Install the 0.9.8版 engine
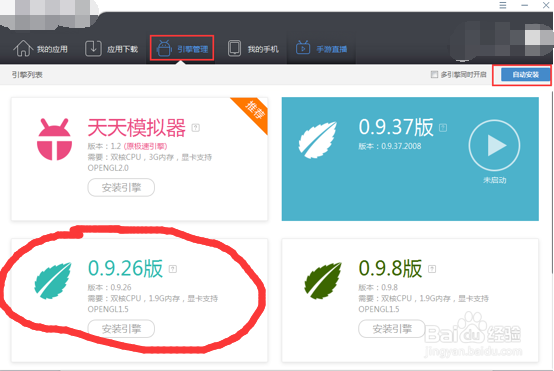 [x=392, y=329]
